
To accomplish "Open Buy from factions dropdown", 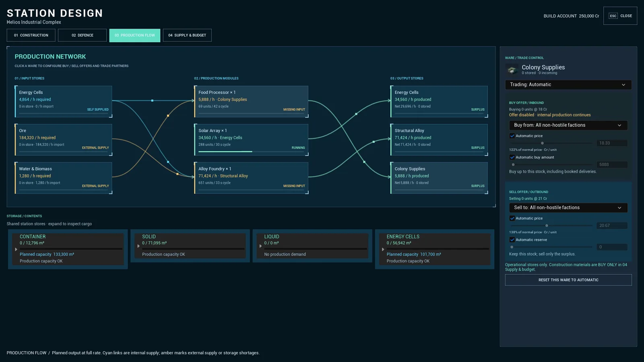I will click(568, 125).
